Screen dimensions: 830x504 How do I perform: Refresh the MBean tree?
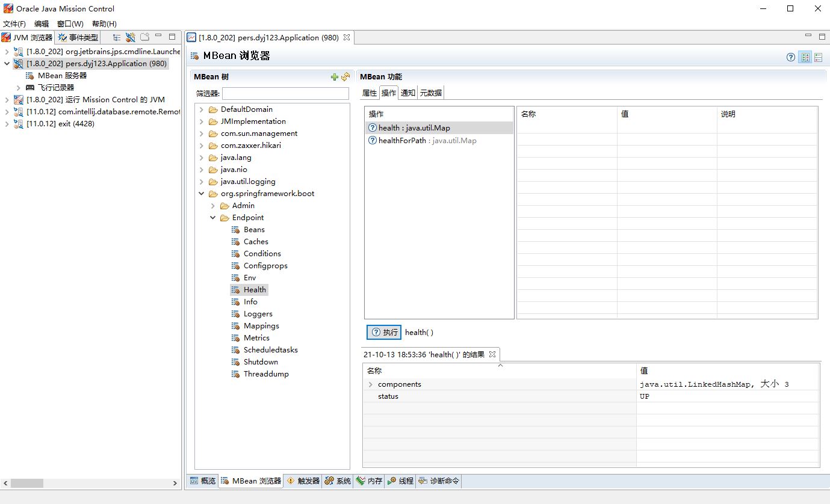coord(345,77)
